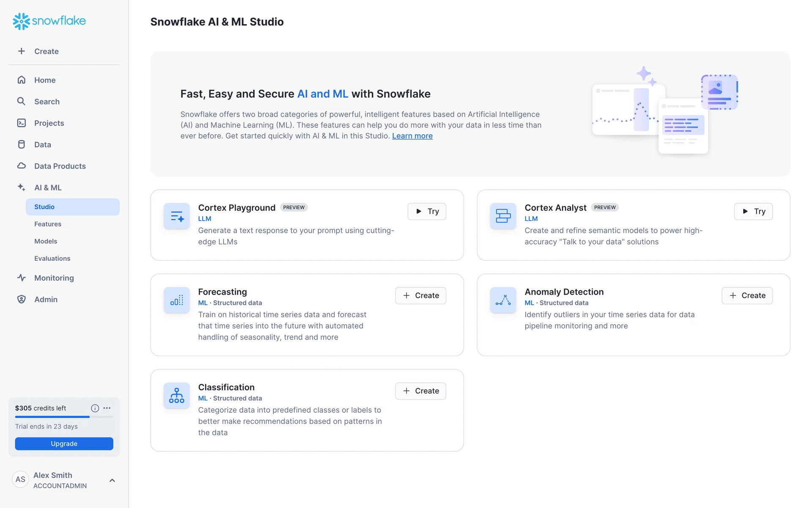This screenshot has width=812, height=508.
Task: Click the Classification tree icon
Action: pos(177,395)
